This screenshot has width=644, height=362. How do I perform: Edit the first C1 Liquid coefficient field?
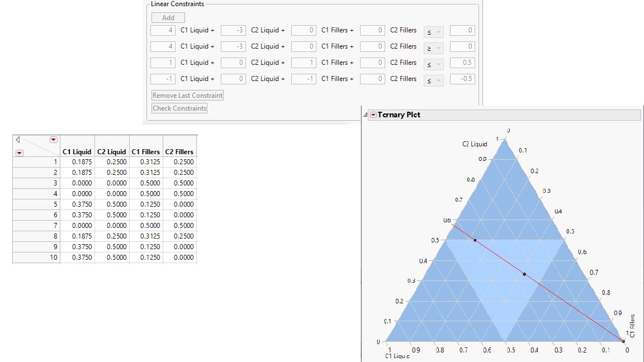162,30
